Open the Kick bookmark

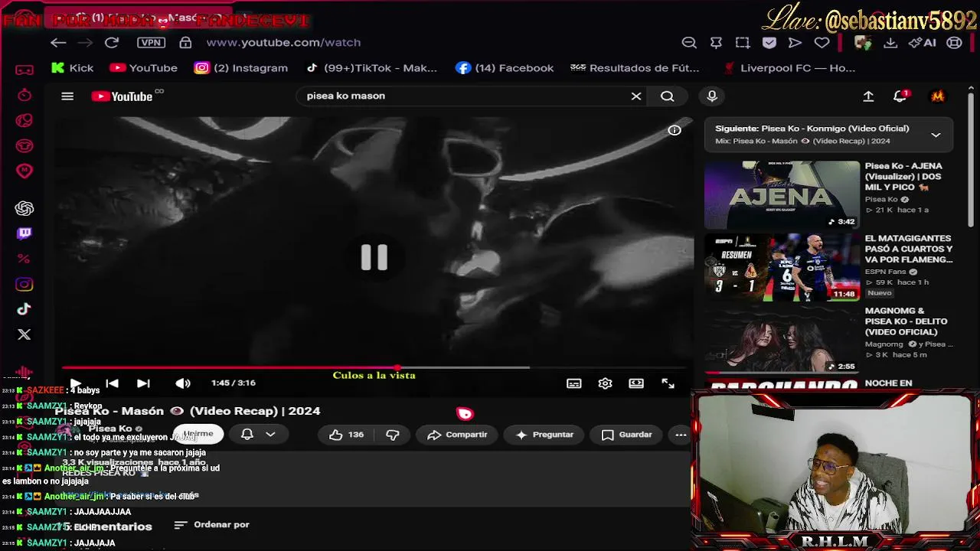(72, 68)
